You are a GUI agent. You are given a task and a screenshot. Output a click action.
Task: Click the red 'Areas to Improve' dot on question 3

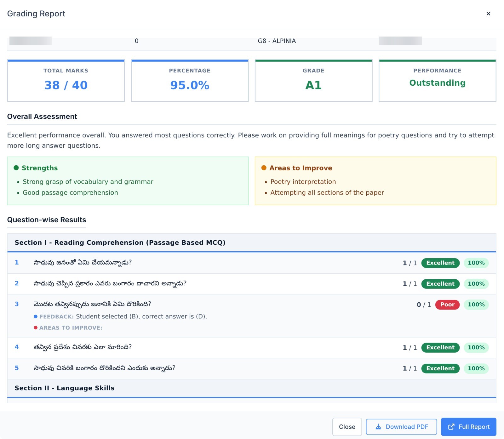[36, 328]
